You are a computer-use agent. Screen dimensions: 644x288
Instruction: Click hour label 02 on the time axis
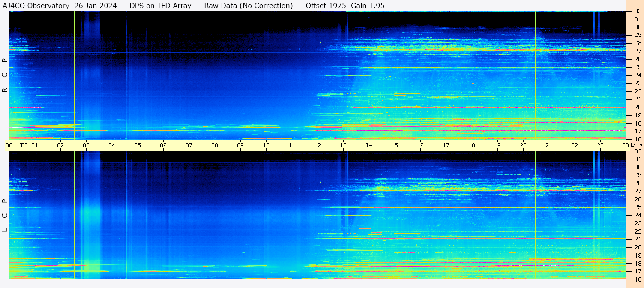point(60,145)
